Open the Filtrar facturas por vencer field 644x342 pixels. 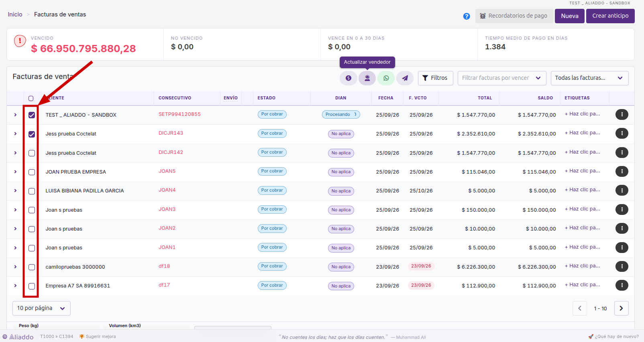pyautogui.click(x=502, y=78)
